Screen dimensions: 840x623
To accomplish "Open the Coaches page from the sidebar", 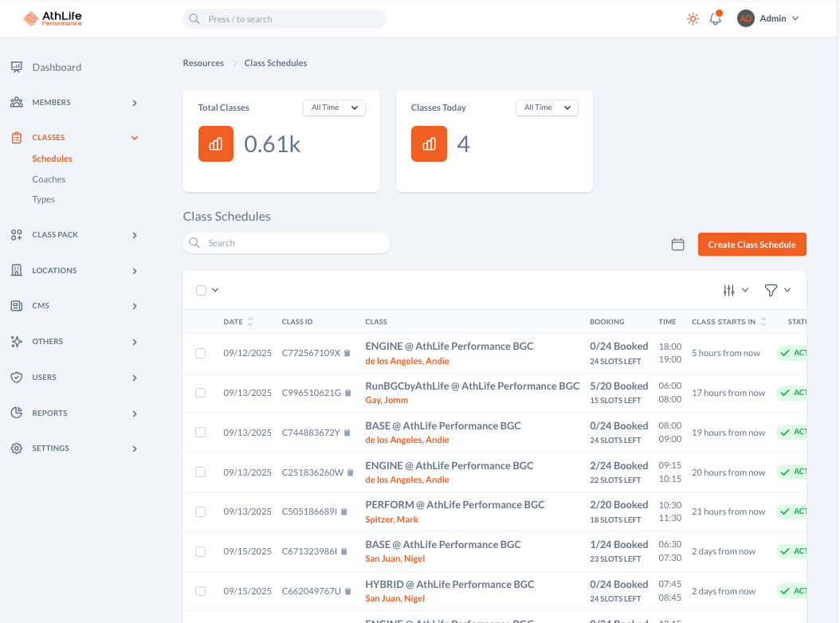I will point(48,178).
